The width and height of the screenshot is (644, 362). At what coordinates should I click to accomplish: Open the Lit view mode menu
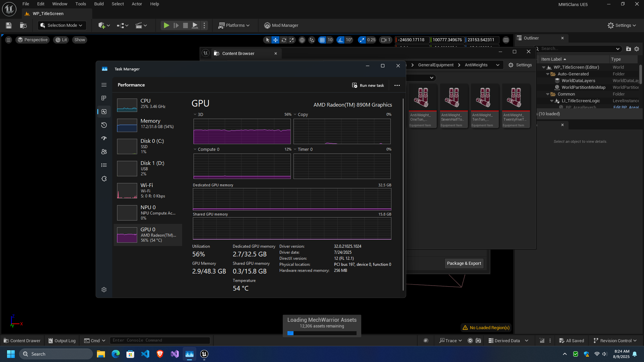[x=61, y=40]
